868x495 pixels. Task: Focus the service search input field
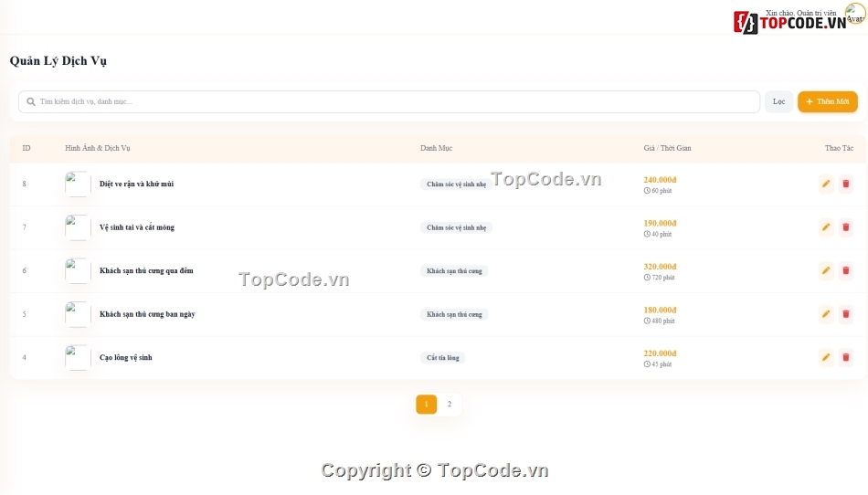point(389,101)
